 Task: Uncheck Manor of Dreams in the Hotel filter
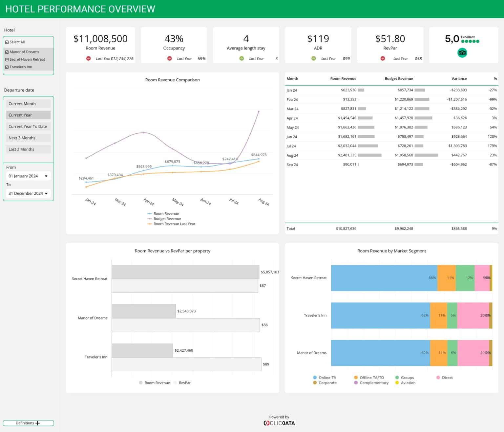tap(7, 52)
